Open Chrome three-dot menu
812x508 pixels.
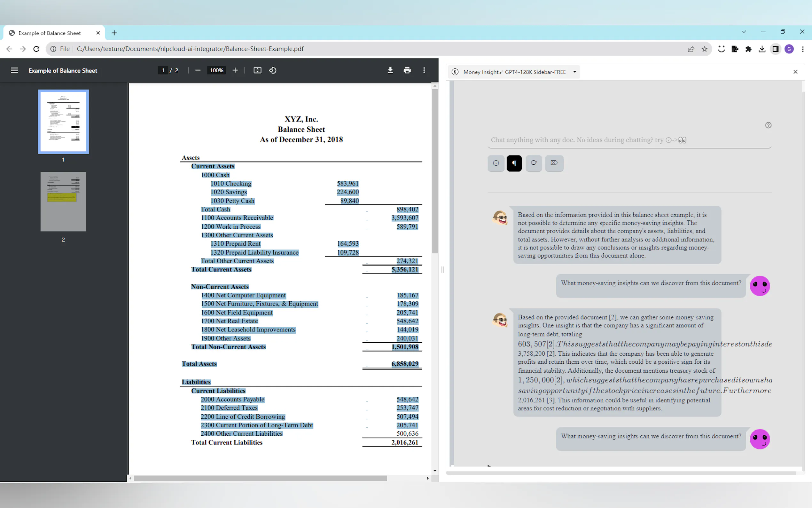803,49
